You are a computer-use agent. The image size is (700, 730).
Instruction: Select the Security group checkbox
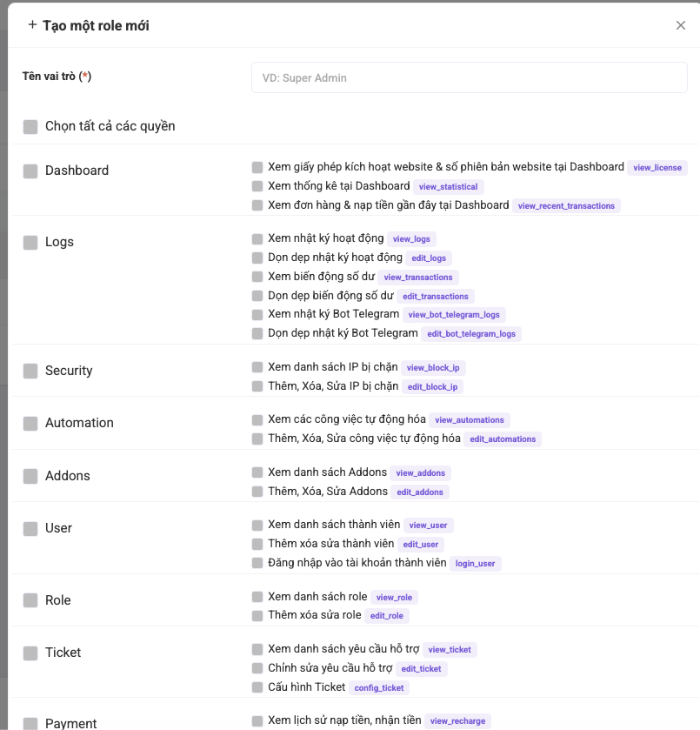tap(30, 372)
